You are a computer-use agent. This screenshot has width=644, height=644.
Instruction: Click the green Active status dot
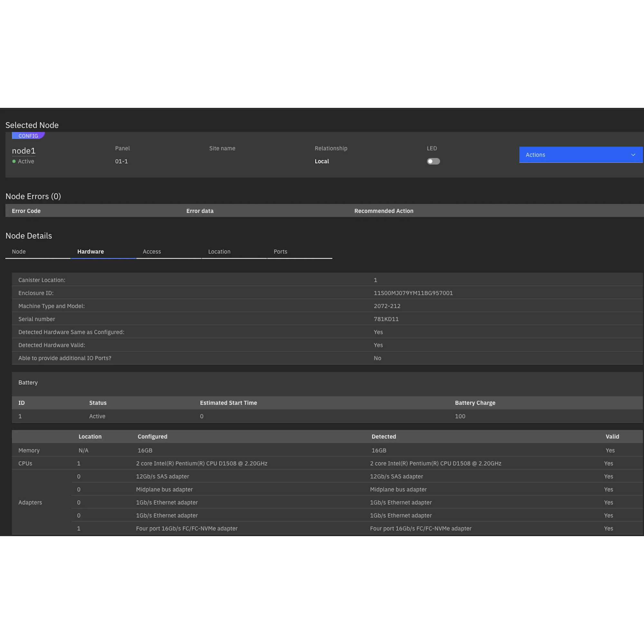[x=14, y=161]
